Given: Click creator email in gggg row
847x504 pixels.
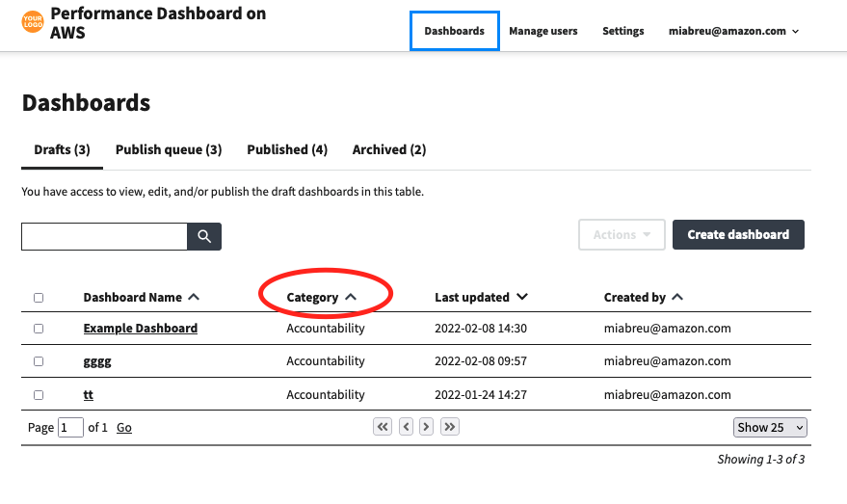Looking at the screenshot, I should tap(668, 361).
